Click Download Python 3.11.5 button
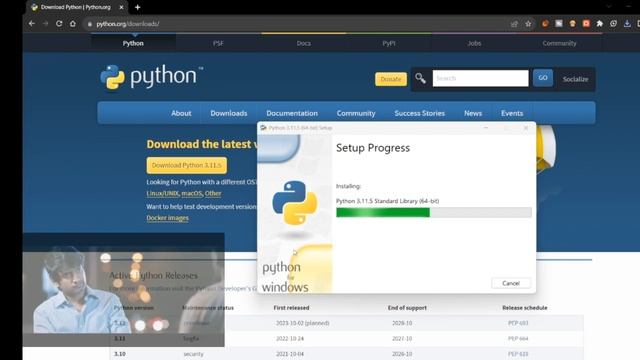 pos(187,165)
